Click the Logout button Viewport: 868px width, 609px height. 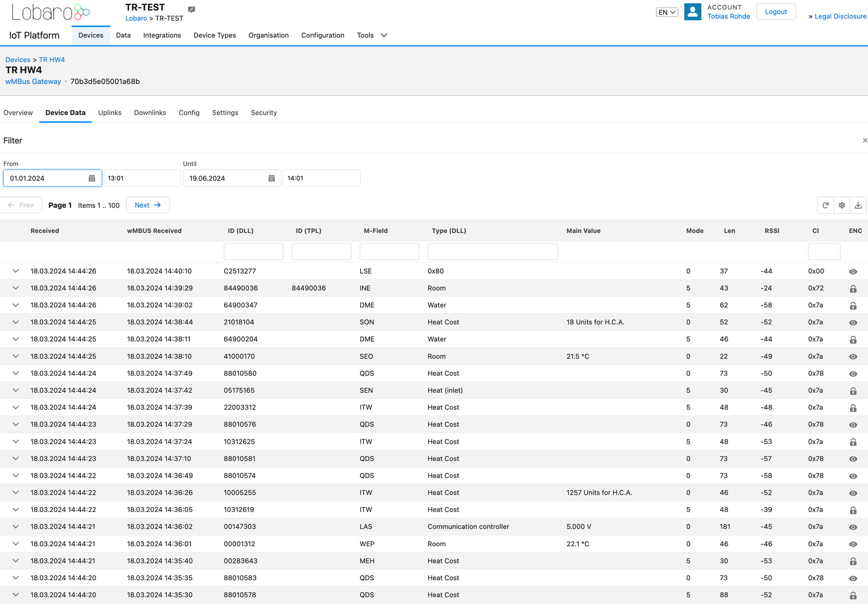coord(776,12)
